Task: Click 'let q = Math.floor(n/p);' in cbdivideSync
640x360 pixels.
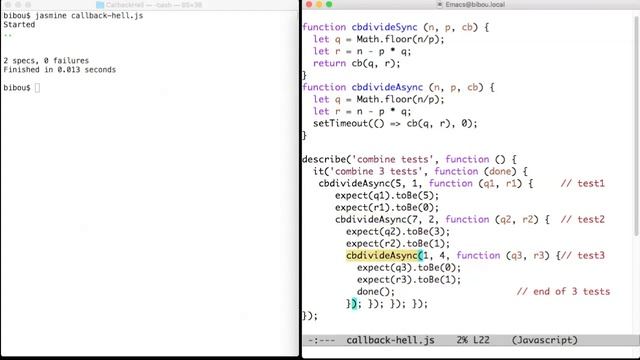Action: pos(379,39)
